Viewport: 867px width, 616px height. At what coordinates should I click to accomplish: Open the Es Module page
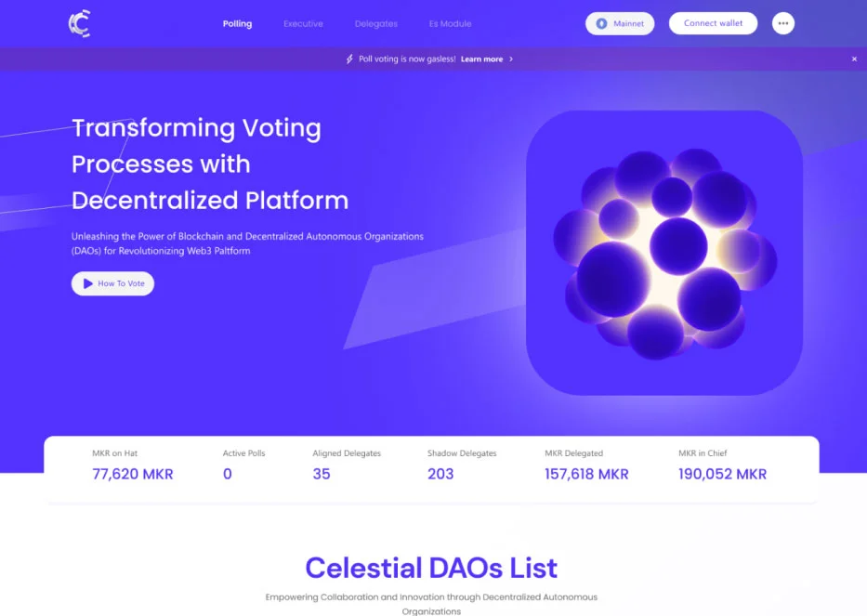pyautogui.click(x=450, y=23)
